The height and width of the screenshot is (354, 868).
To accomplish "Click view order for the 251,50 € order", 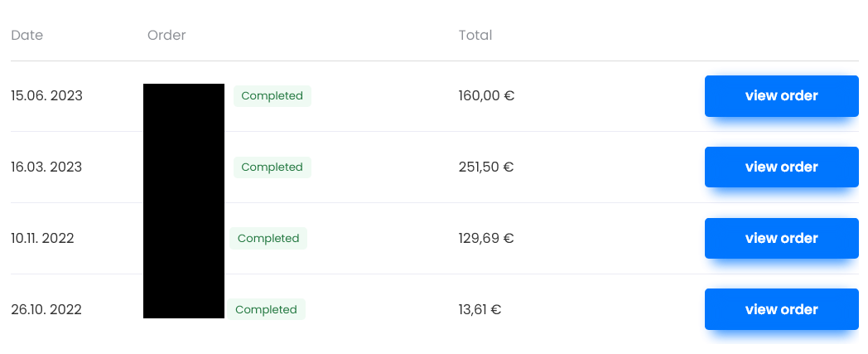I will (x=781, y=167).
